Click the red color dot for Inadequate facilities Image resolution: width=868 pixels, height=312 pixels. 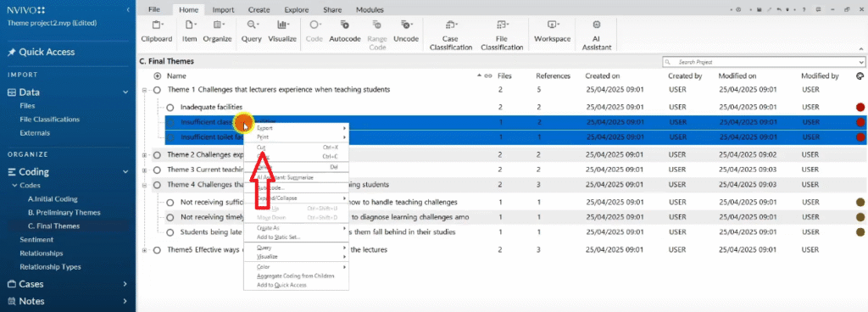point(860,108)
